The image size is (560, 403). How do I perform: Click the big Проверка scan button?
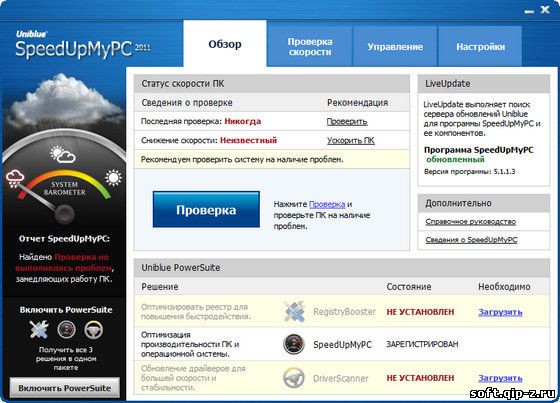click(x=206, y=210)
